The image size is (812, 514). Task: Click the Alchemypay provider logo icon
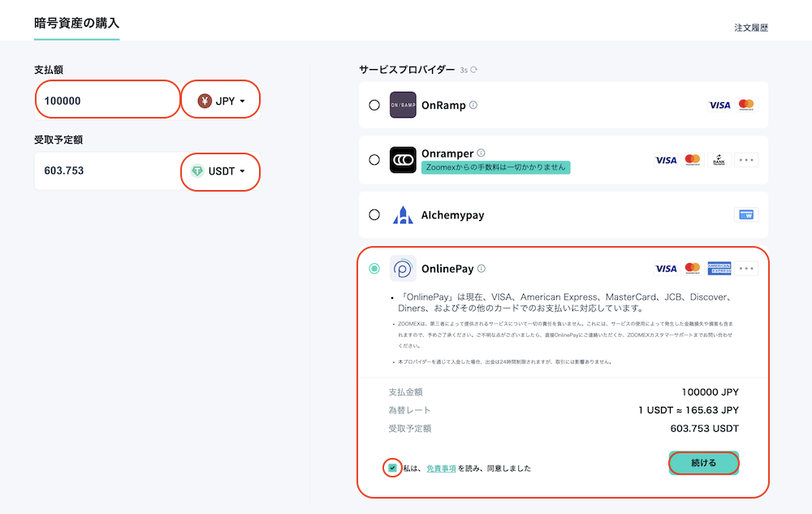403,215
